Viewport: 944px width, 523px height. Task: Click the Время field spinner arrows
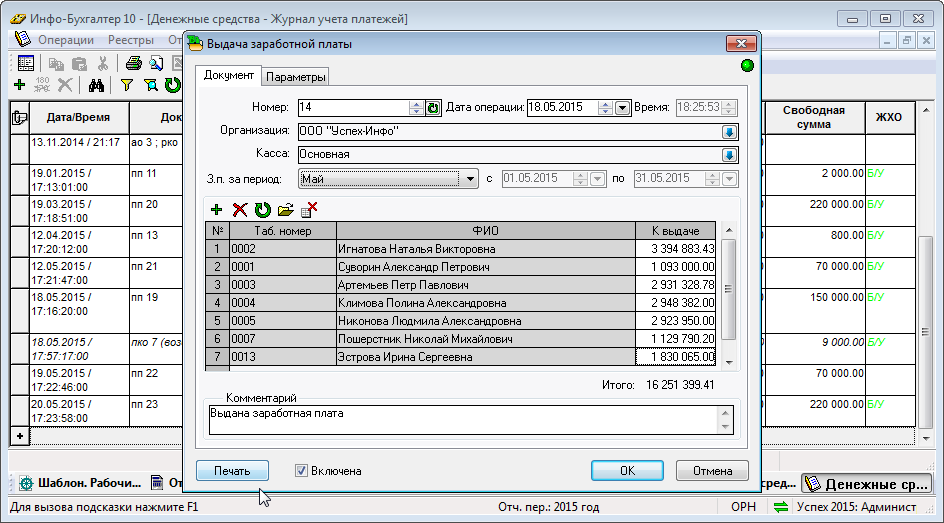point(728,108)
